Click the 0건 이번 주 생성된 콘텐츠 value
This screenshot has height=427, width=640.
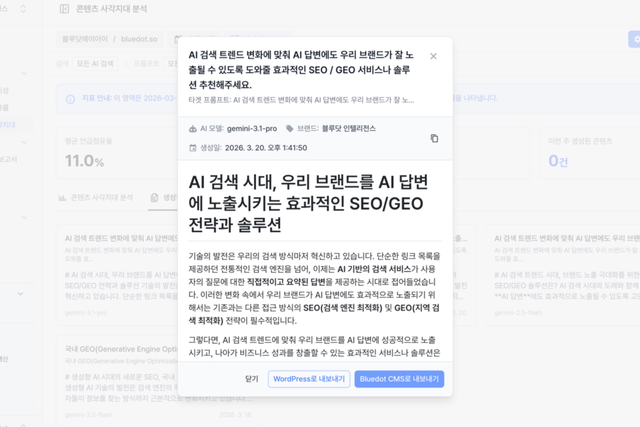(558, 161)
